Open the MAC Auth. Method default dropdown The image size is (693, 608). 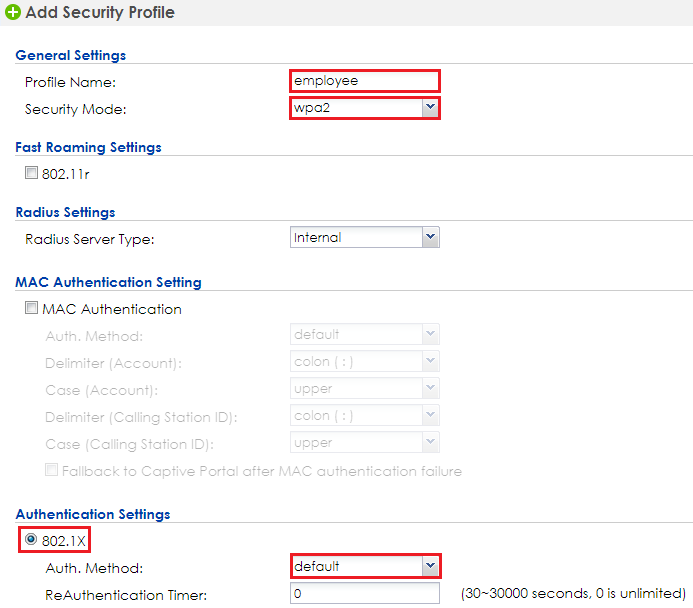[365, 334]
